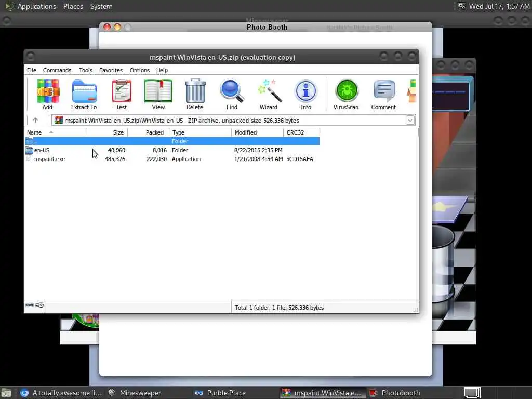Switch to Purble Place in the taskbar

(220, 393)
